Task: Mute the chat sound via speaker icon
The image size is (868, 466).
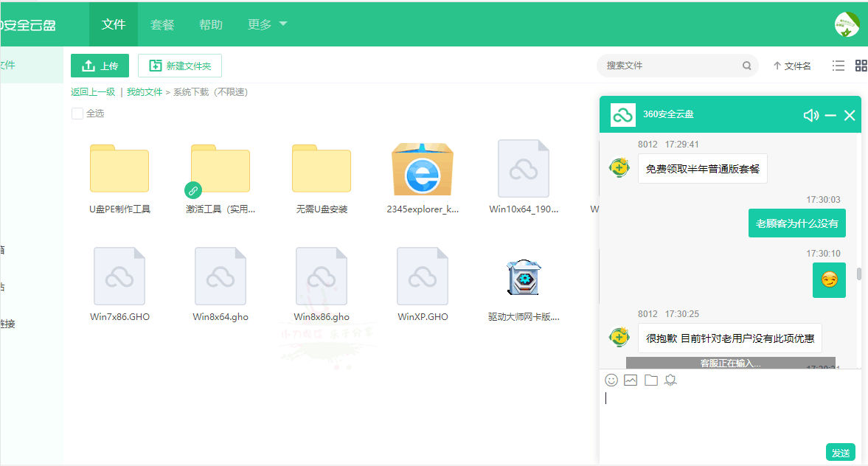Action: point(811,115)
